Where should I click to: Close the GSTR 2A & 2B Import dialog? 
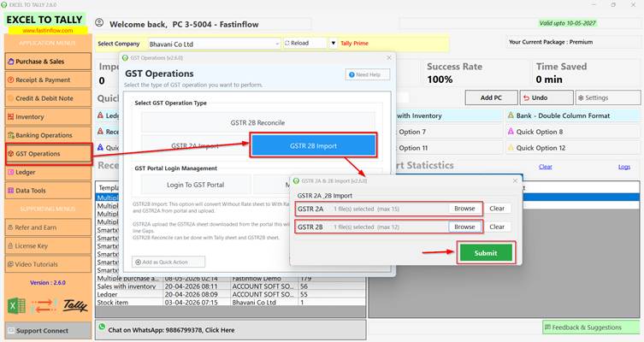click(x=515, y=180)
